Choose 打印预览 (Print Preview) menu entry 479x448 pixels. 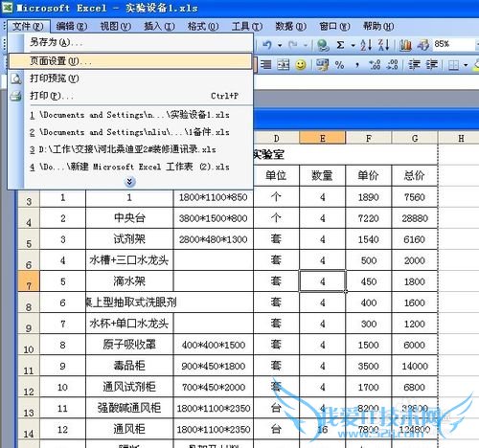130,78
